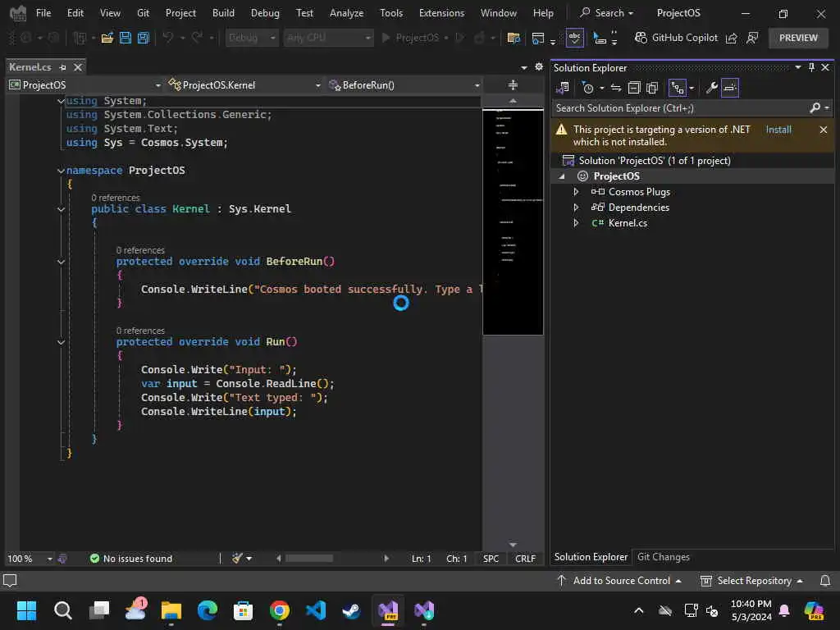Open Properties wrench icon in Solution Explorer
This screenshot has height=630, width=840.
[x=711, y=88]
